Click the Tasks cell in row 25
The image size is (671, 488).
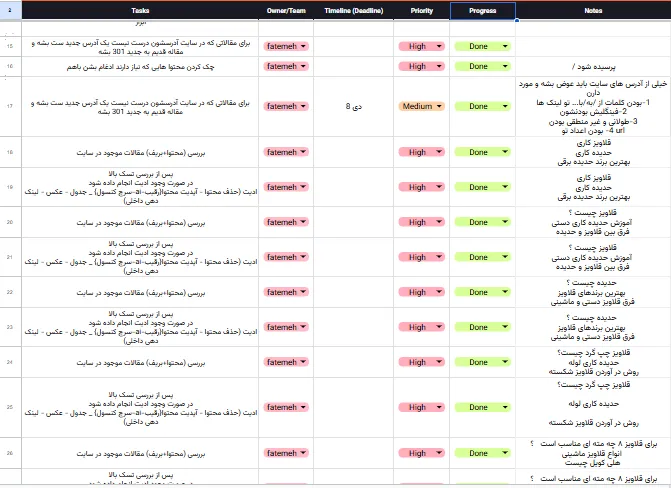click(140, 408)
